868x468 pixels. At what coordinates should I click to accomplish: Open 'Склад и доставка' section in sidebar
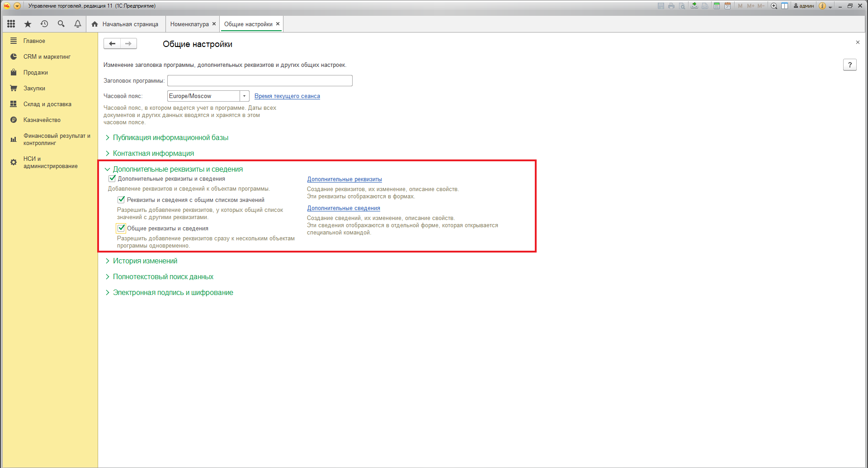pos(47,104)
